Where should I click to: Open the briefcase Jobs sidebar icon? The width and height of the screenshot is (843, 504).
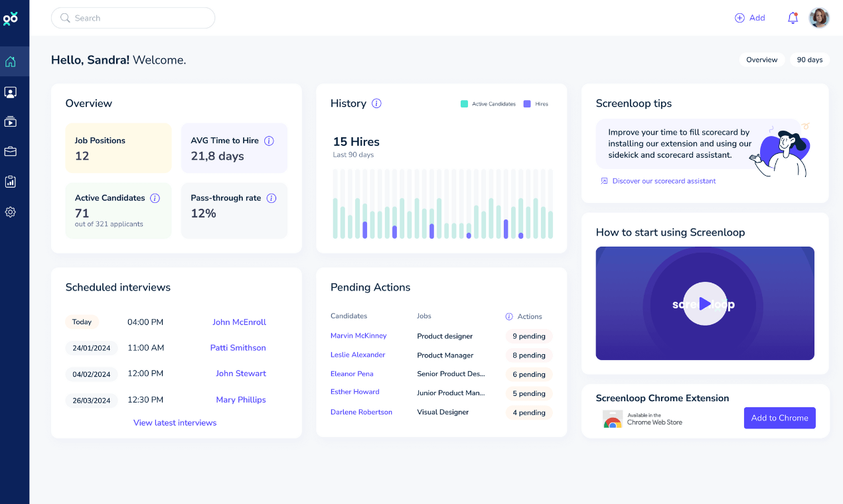(11, 151)
